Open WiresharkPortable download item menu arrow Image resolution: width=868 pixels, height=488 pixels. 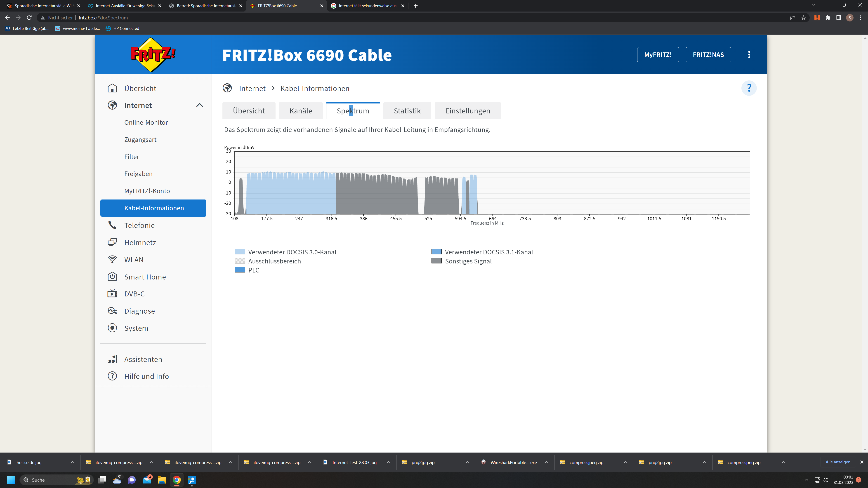point(546,462)
